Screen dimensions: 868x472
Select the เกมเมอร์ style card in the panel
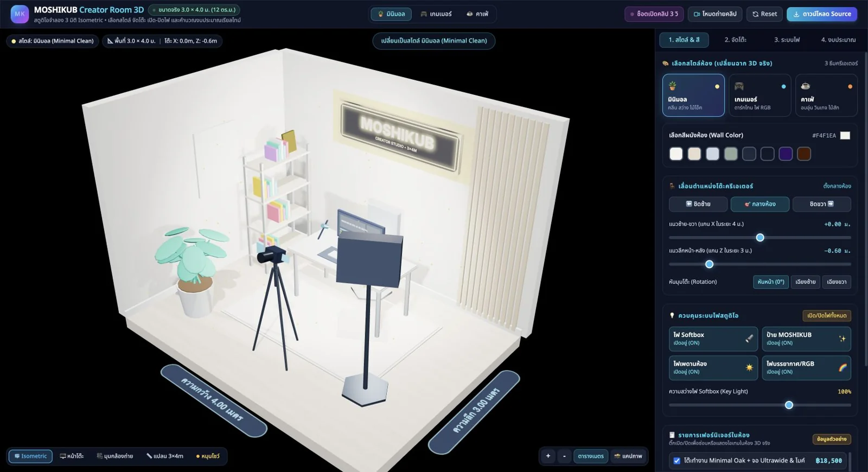(x=759, y=95)
